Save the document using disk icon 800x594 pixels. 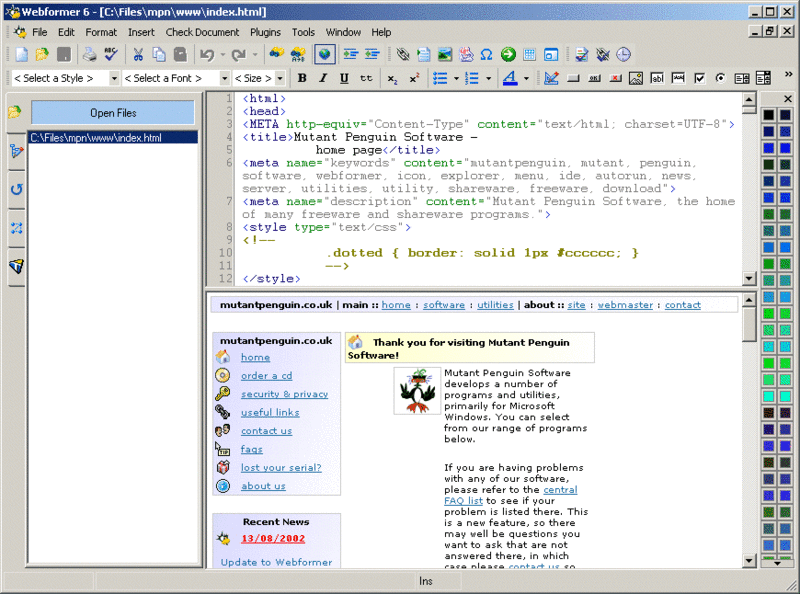pyautogui.click(x=64, y=54)
